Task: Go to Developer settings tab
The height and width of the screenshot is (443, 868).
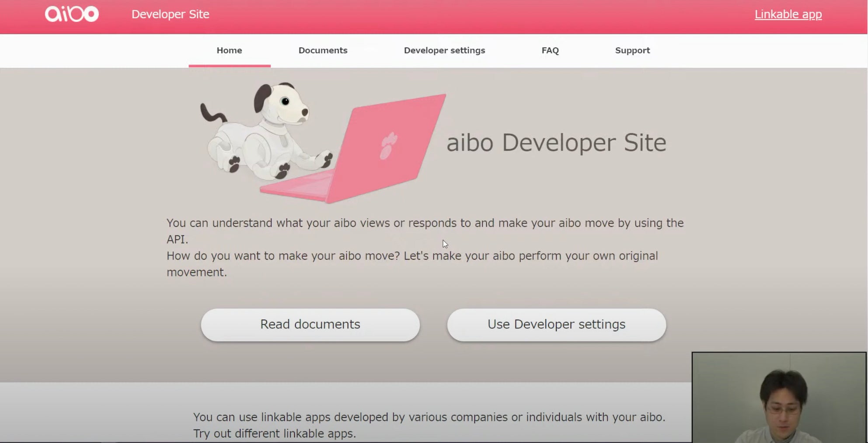Action: tap(444, 50)
